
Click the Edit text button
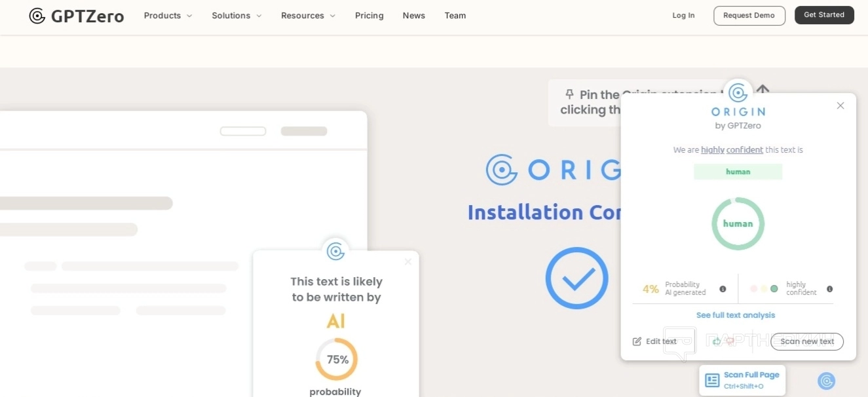tap(654, 341)
